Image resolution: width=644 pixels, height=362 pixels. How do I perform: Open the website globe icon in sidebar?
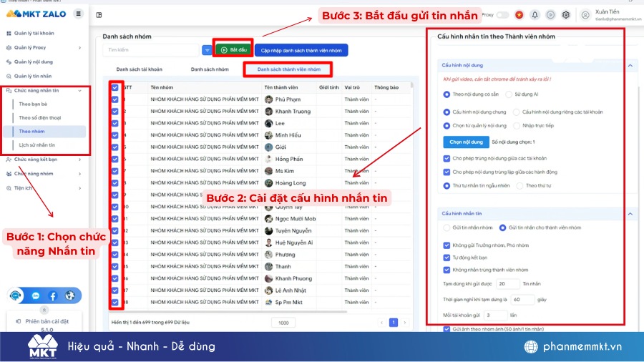click(x=70, y=295)
